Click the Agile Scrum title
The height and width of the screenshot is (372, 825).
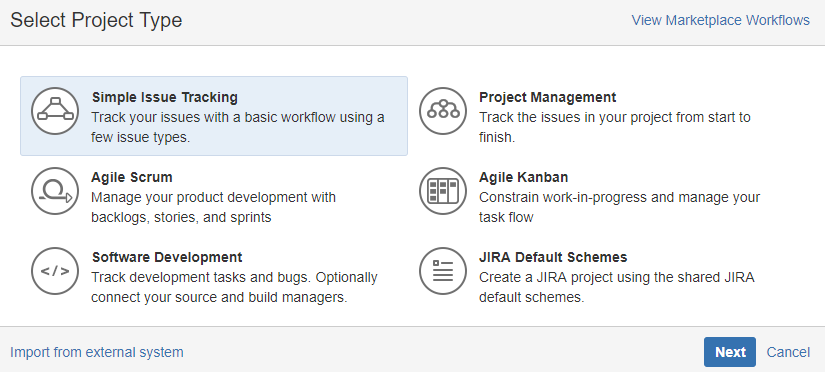(x=132, y=177)
